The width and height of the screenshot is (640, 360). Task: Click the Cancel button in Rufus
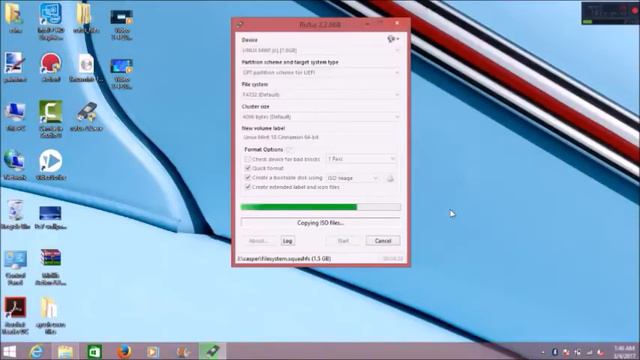click(x=383, y=241)
